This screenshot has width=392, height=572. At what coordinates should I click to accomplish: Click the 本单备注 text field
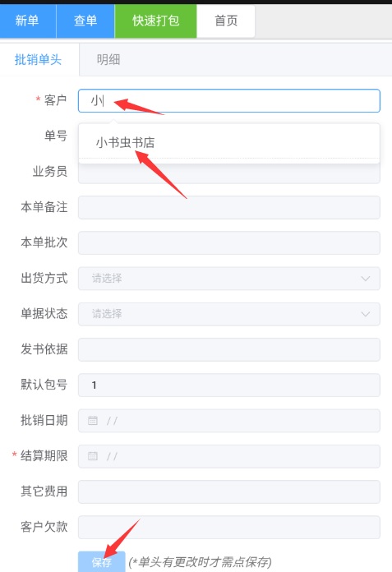[x=229, y=208]
